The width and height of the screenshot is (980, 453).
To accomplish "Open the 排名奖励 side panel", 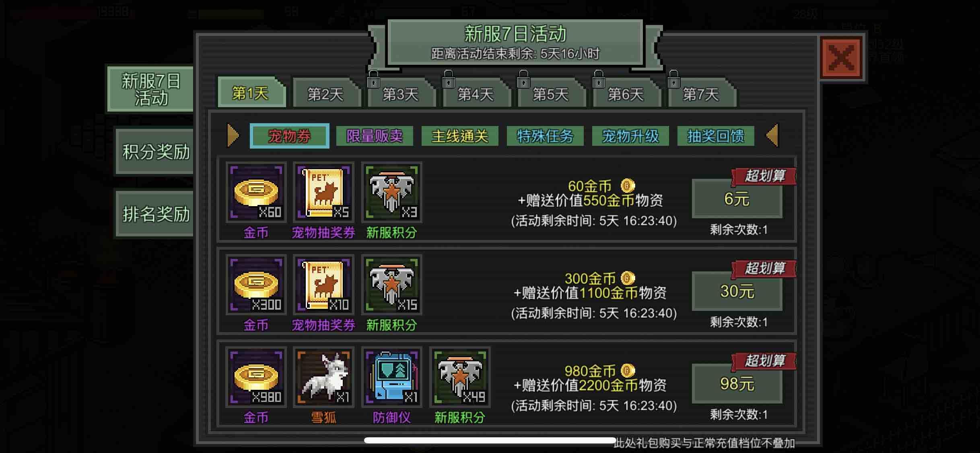I will (x=155, y=214).
